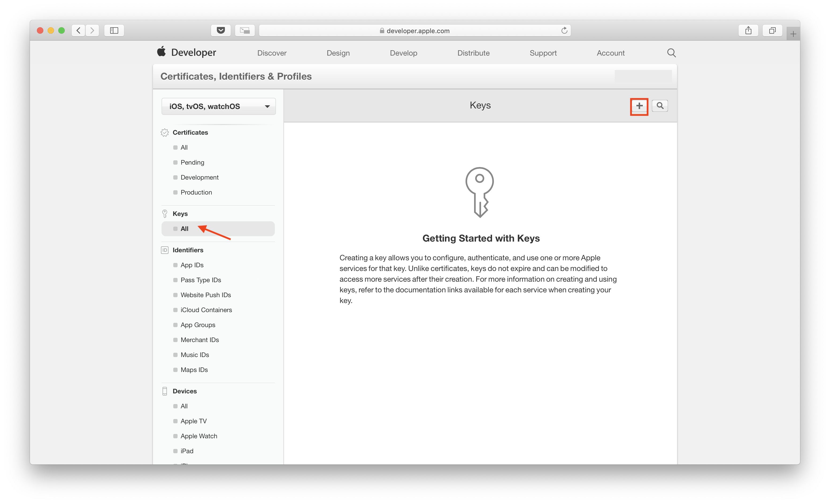The image size is (830, 504).
Task: Open the Safari share button
Action: [x=748, y=31]
